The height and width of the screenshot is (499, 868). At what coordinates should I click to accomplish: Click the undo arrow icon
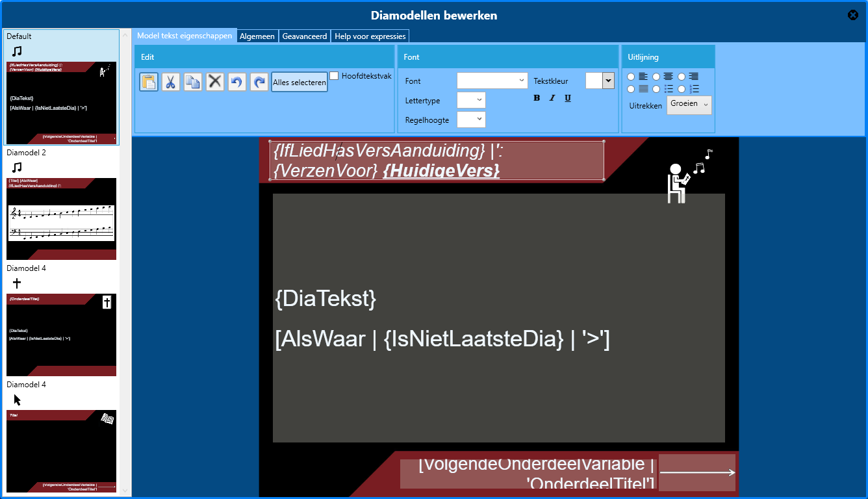pyautogui.click(x=237, y=82)
